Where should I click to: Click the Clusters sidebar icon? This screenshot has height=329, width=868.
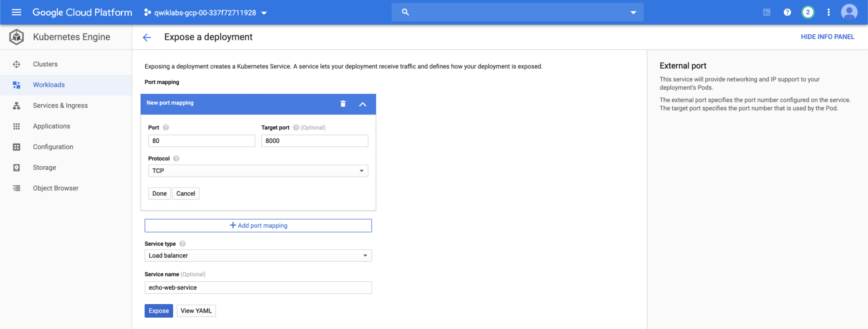point(16,64)
